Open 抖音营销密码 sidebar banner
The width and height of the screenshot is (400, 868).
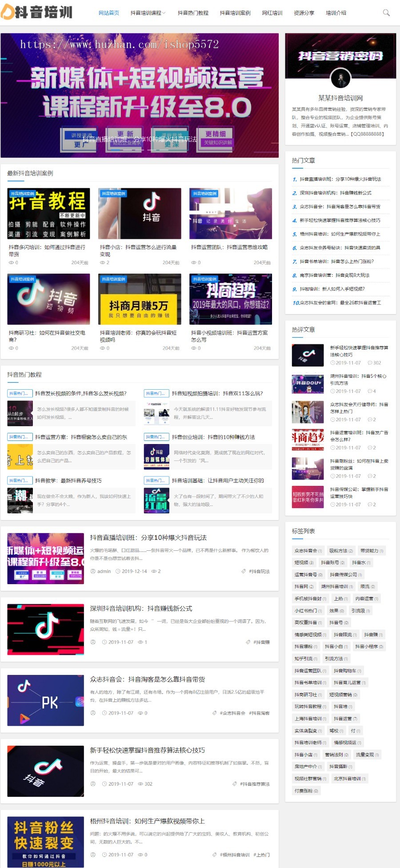click(340, 56)
